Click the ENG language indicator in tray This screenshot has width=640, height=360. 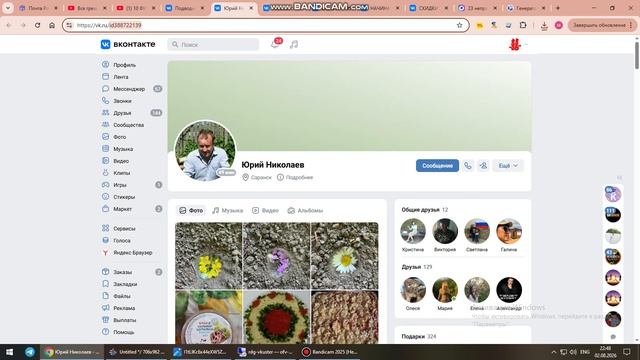coord(585,352)
